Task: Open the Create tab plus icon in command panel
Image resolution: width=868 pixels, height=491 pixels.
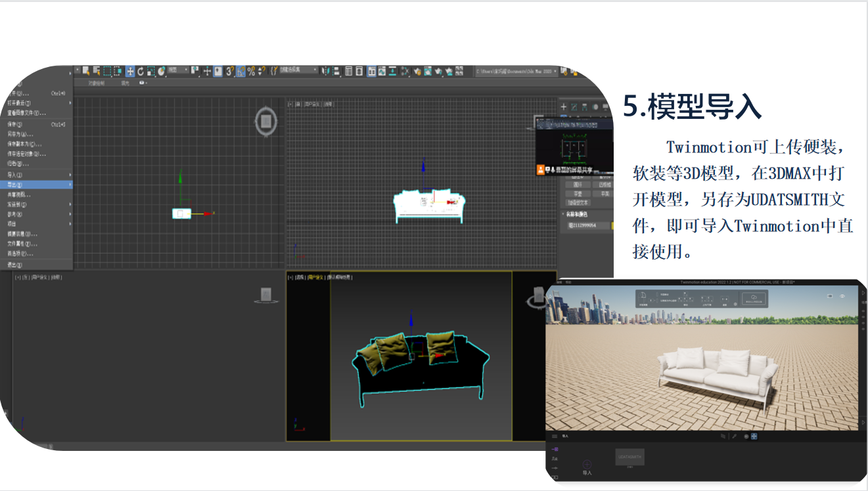Action: pyautogui.click(x=564, y=107)
